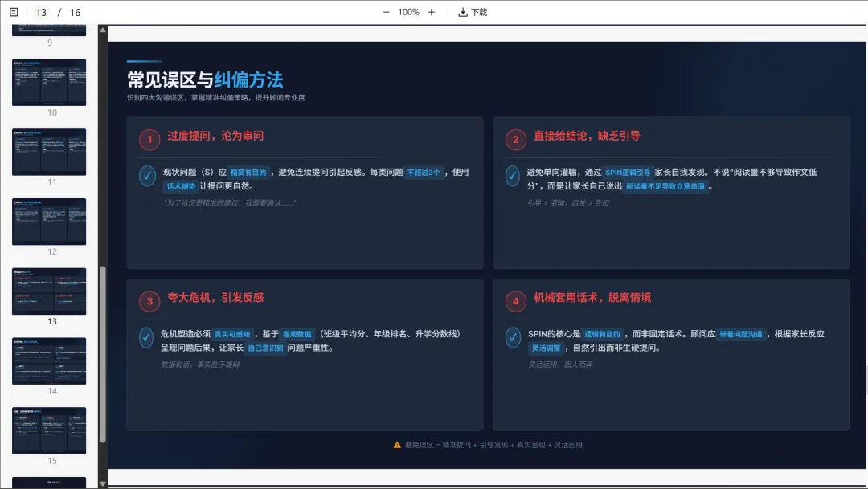Click the highlighted tag 真实可感知
The width and height of the screenshot is (868, 489).
[232, 334]
